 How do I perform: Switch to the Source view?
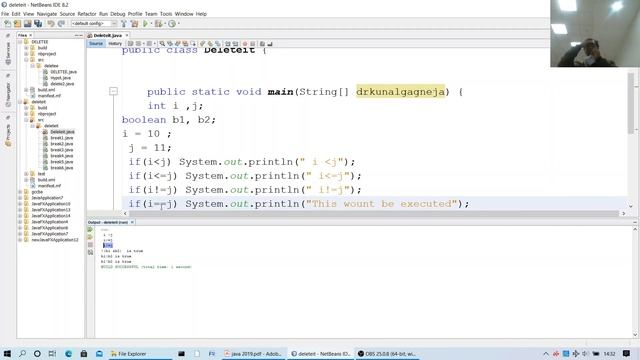click(96, 43)
